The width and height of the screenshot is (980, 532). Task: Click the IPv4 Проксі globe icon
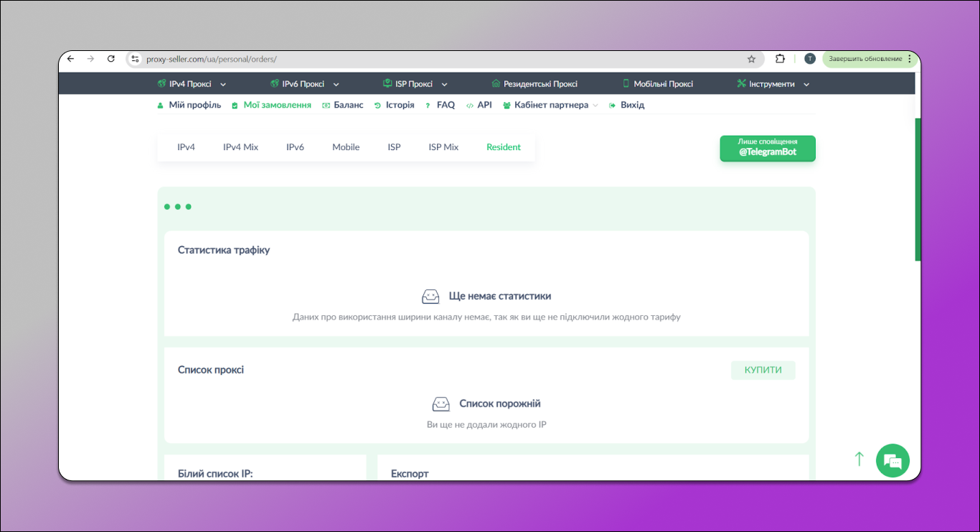[161, 83]
